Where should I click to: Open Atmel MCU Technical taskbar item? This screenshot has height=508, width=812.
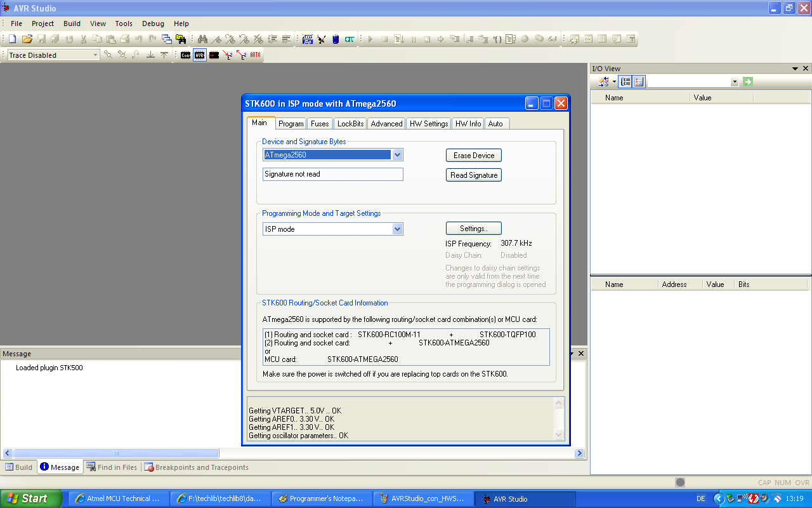point(119,498)
